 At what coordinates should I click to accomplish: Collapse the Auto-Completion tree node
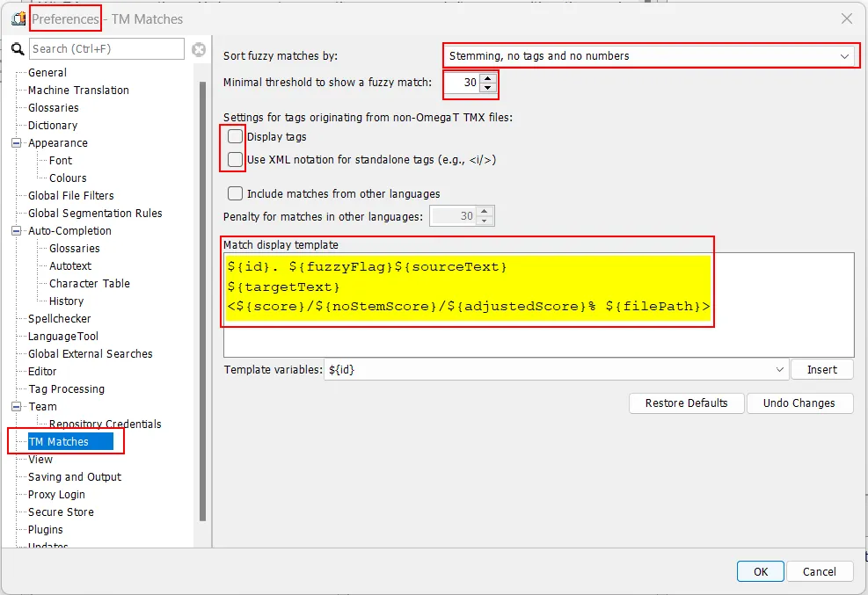click(x=16, y=231)
